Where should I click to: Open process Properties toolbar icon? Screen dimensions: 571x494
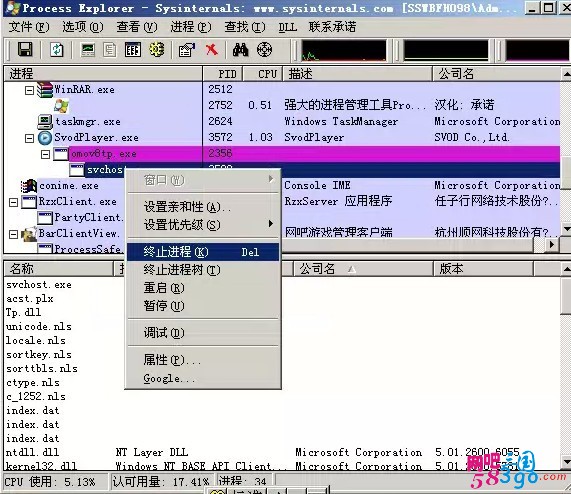pyautogui.click(x=187, y=50)
